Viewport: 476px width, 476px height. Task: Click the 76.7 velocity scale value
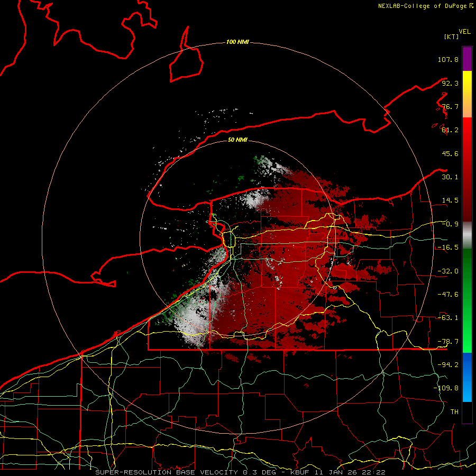[450, 106]
